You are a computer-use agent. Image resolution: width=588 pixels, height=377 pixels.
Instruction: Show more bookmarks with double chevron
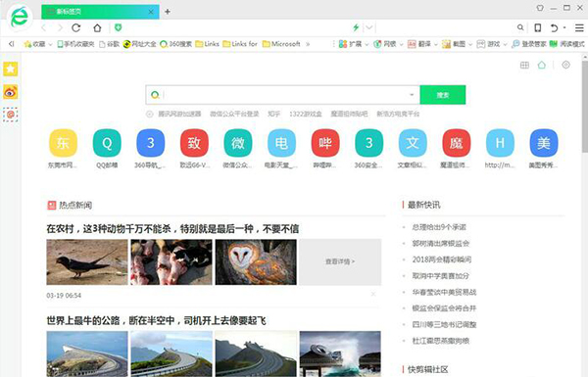click(x=308, y=44)
